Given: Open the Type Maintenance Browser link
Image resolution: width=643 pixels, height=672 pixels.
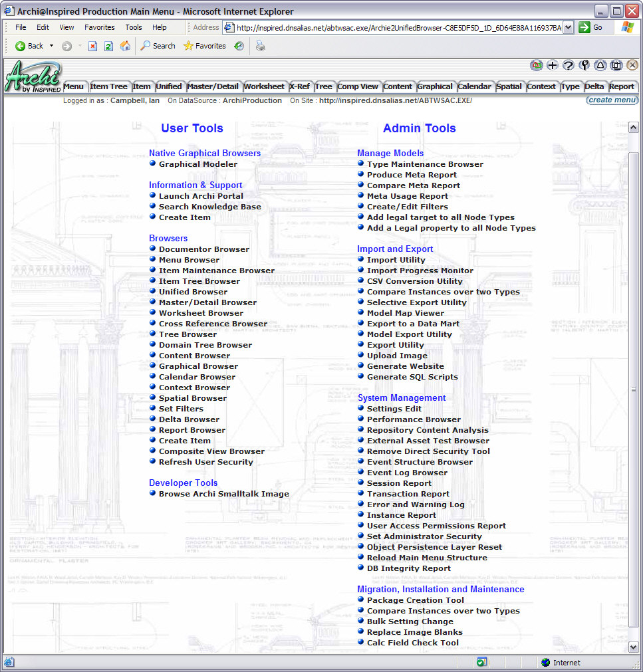Looking at the screenshot, I should (426, 164).
